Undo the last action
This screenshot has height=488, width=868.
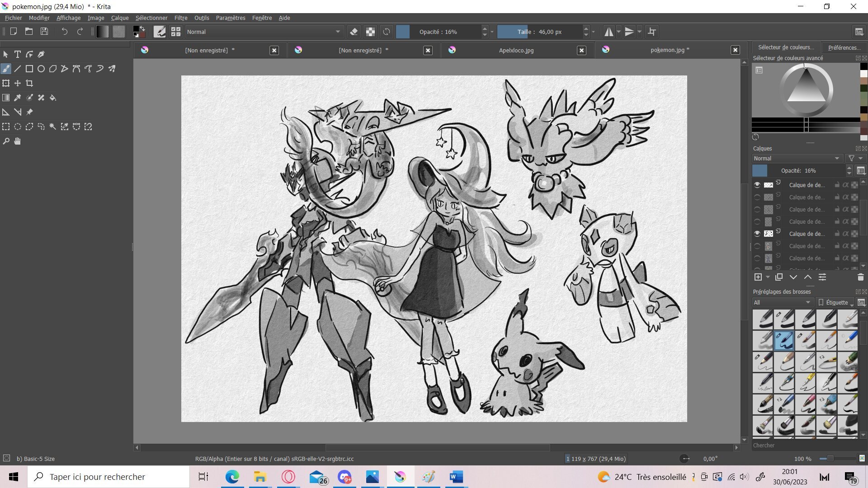click(x=65, y=32)
